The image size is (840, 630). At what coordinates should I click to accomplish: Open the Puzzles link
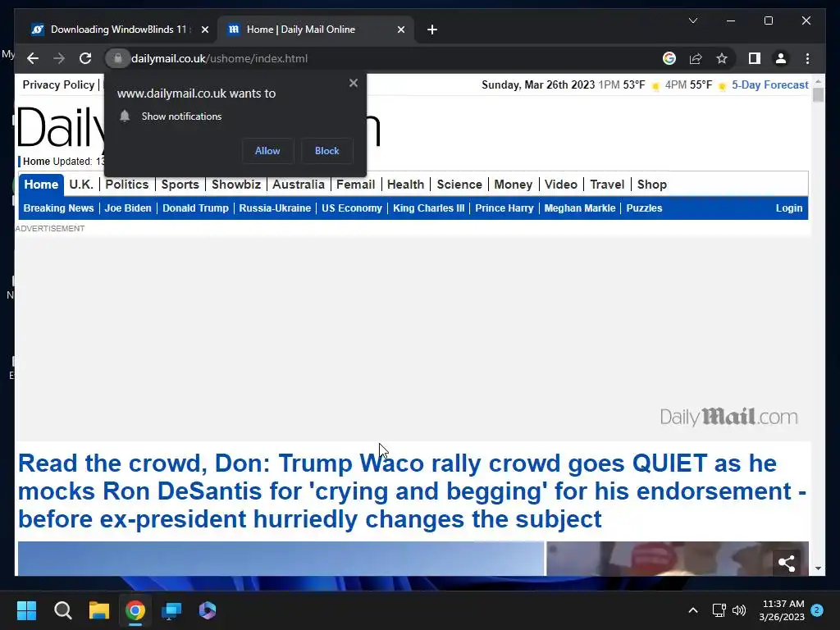644,208
